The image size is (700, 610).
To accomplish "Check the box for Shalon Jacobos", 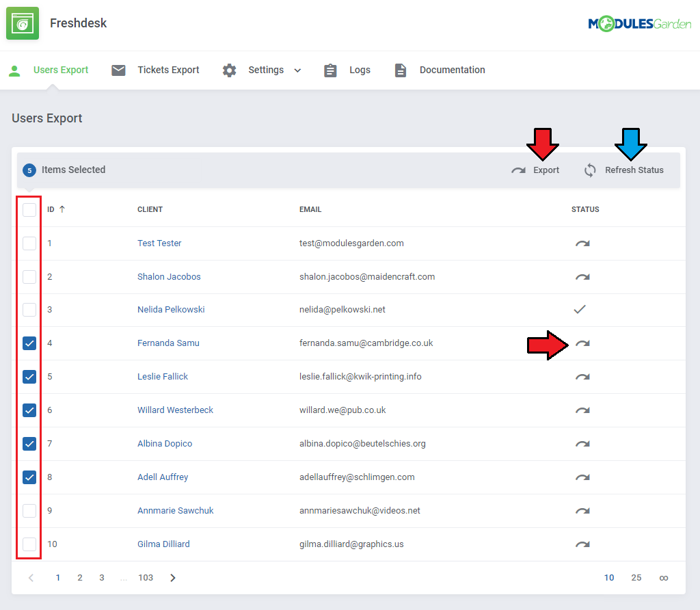I will click(29, 277).
